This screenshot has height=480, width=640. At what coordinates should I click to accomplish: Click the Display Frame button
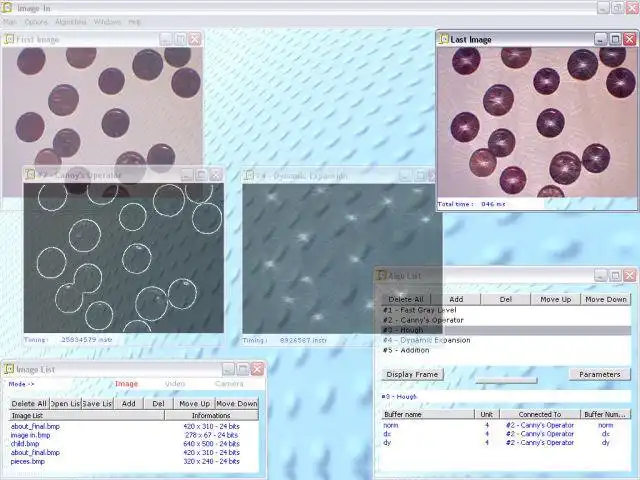click(x=412, y=374)
